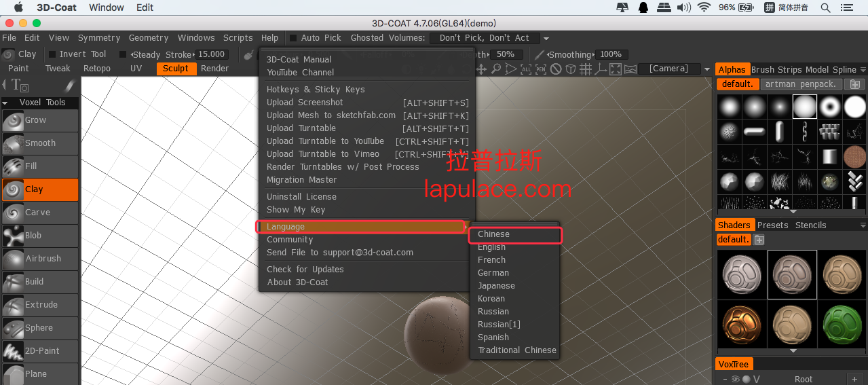
Task: Choose the Fill tool
Action: pyautogui.click(x=39, y=166)
